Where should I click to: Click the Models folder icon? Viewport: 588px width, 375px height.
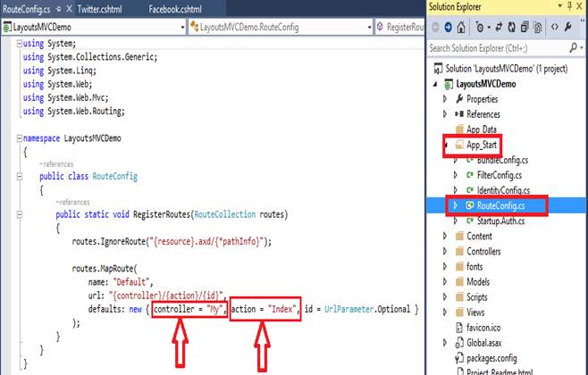click(459, 282)
